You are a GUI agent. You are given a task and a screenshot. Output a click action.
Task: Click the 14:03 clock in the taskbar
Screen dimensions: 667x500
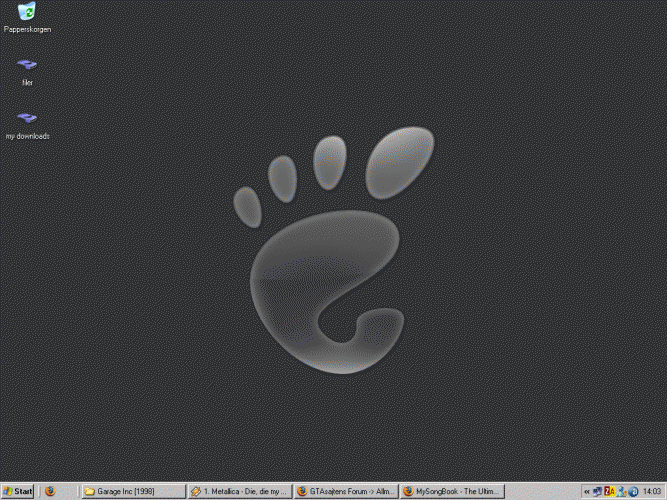pos(650,492)
